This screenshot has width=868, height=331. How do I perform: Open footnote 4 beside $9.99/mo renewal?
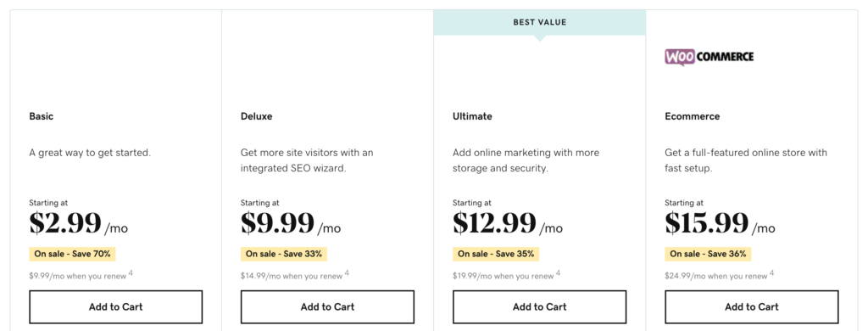point(131,272)
